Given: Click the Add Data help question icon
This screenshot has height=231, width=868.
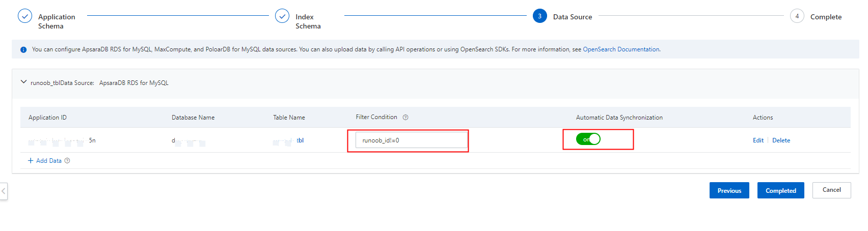Looking at the screenshot, I should pos(67,161).
